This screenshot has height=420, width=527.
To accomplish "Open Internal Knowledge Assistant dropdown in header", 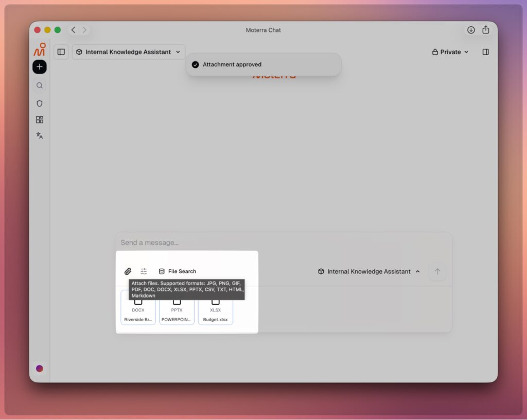I will (x=128, y=52).
